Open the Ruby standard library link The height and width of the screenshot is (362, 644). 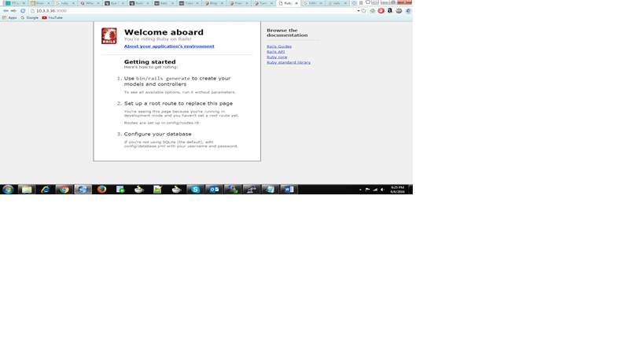289,62
